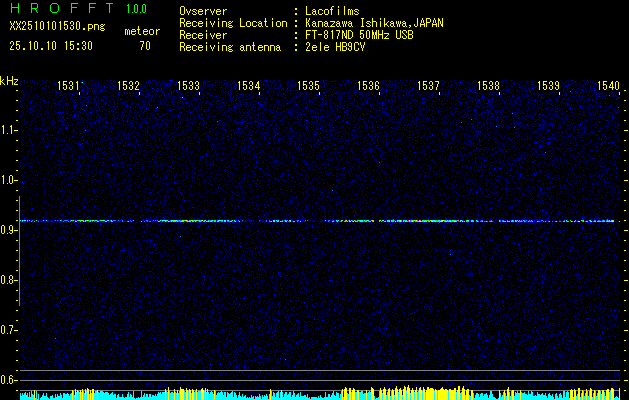629x400 pixels.
Task: Select the 2ele HB9CV antenna text
Action: click(338, 46)
